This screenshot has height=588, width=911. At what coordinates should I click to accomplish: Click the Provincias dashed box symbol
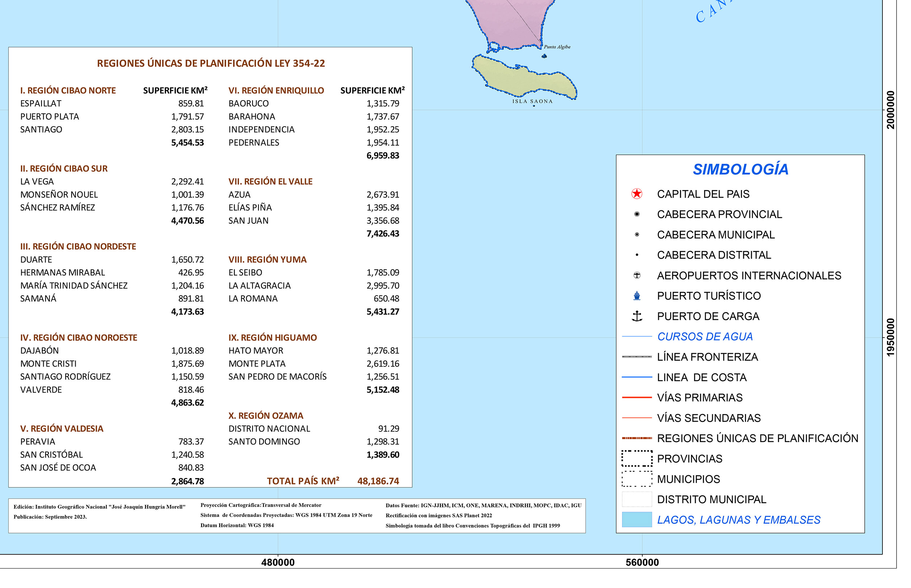click(x=637, y=459)
